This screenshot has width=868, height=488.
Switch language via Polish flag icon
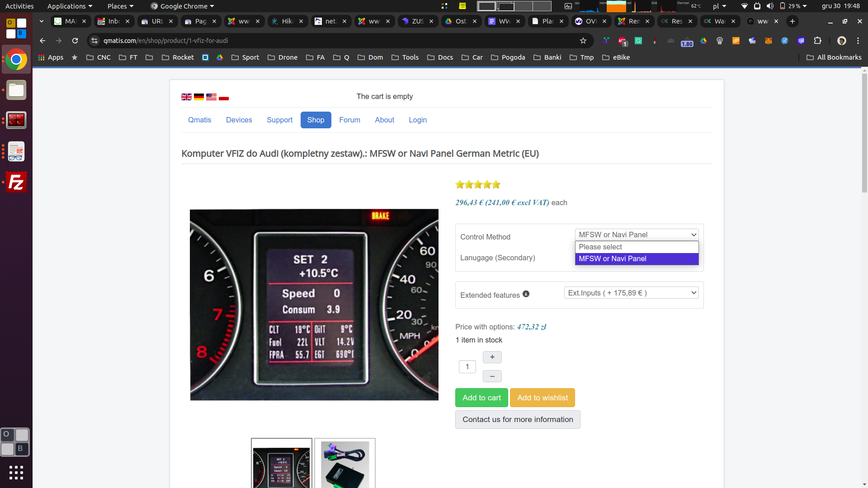click(224, 97)
